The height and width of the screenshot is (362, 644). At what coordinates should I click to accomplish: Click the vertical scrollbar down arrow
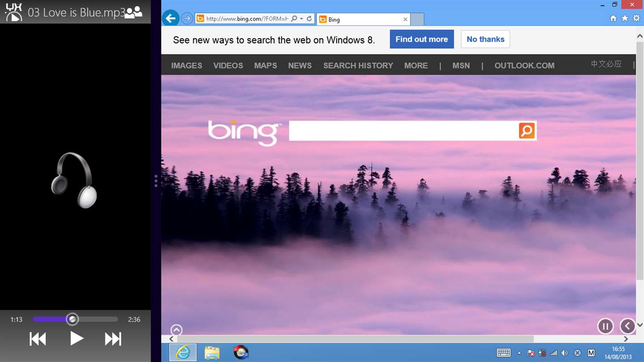(640, 325)
